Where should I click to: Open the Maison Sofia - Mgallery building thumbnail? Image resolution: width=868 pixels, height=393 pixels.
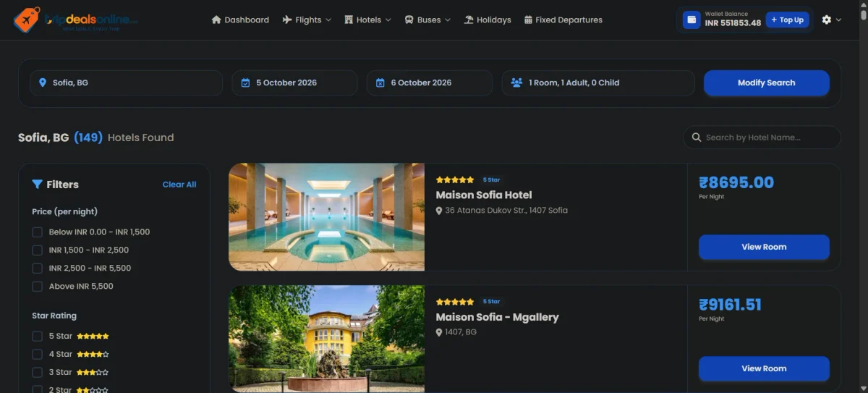327,339
